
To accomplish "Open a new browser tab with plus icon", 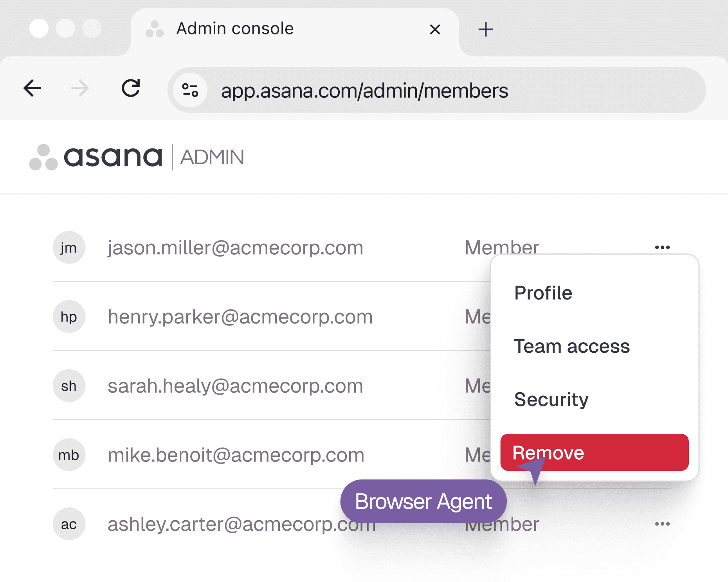I will [x=485, y=29].
